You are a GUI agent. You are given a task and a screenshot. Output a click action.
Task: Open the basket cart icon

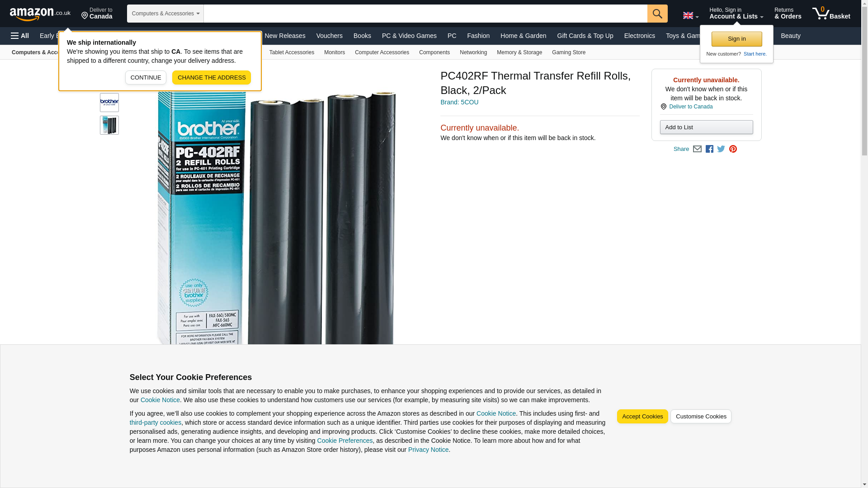831,14
